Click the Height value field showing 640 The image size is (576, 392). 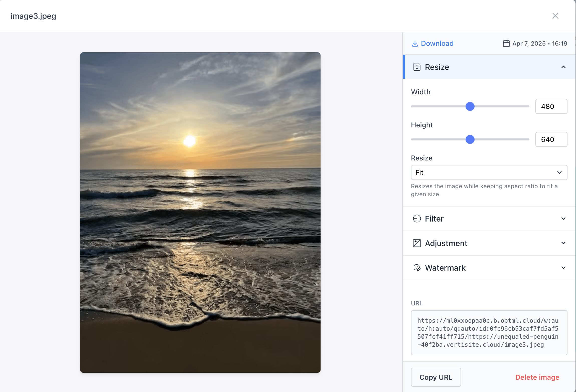(551, 139)
